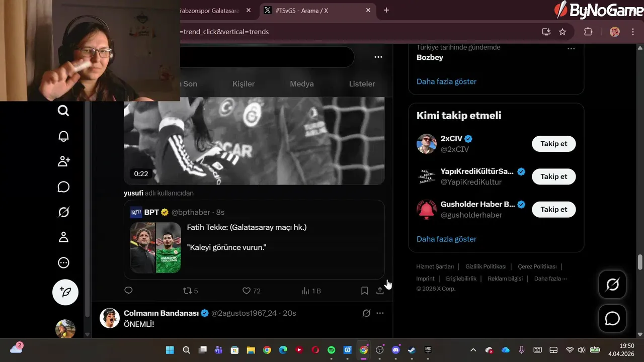This screenshot has height=362, width=644.
Task: Open search options three-dot menu
Action: 378,57
